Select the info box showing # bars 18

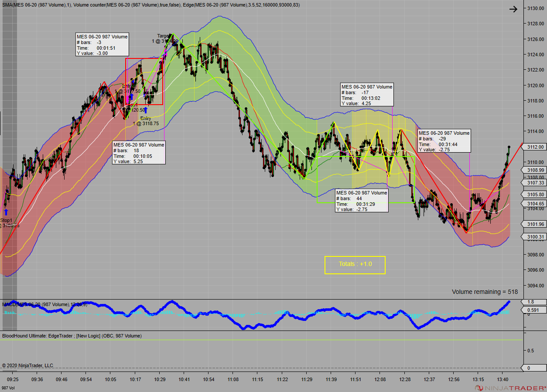point(139,153)
